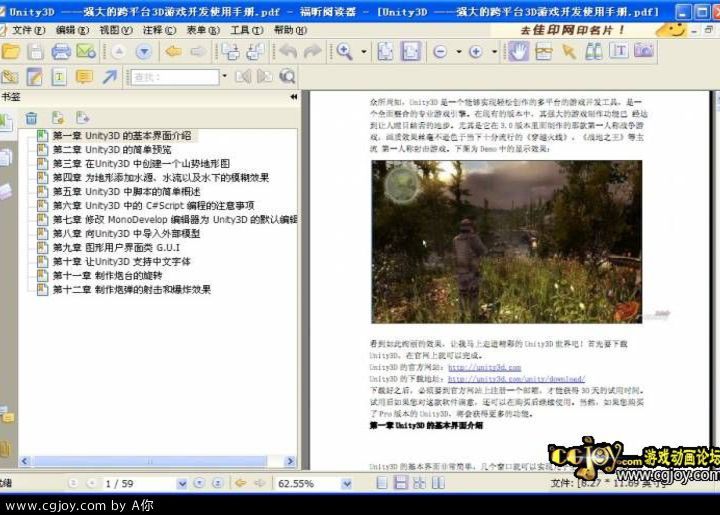Viewport: 720px width, 515px height.
Task: Open the zoom level dropdown showing 62.55%
Action: click(347, 484)
